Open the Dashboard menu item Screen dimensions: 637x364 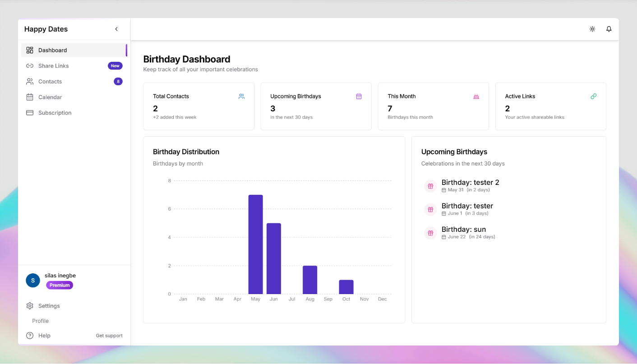(74, 50)
